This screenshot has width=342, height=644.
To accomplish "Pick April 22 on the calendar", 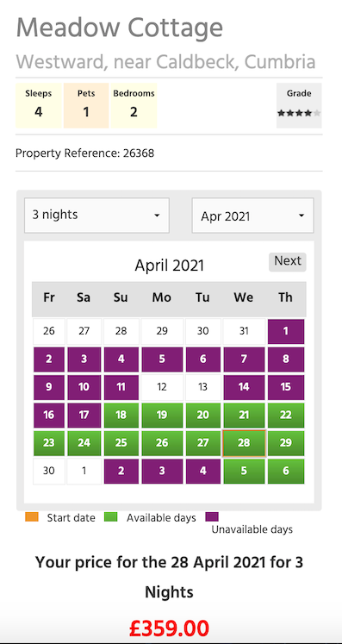I will (286, 416).
